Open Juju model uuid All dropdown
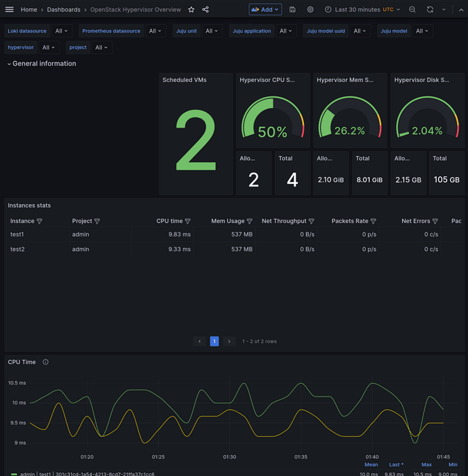 [360, 31]
